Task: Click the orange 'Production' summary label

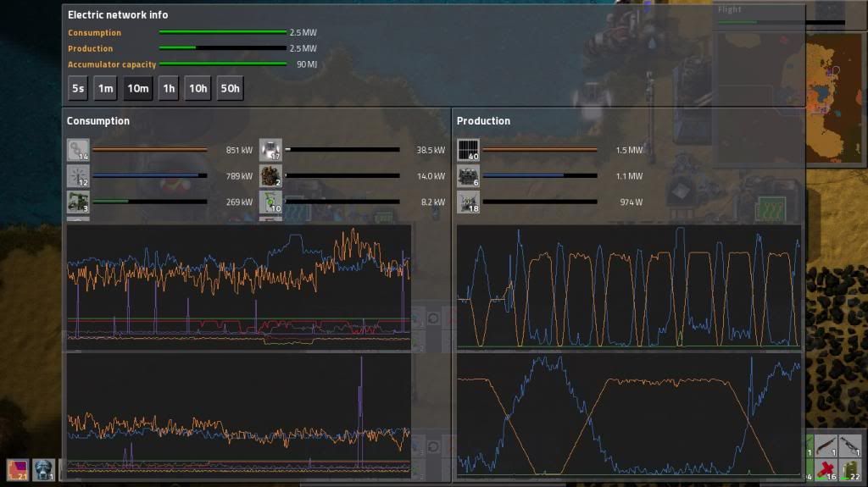Action: coord(90,49)
